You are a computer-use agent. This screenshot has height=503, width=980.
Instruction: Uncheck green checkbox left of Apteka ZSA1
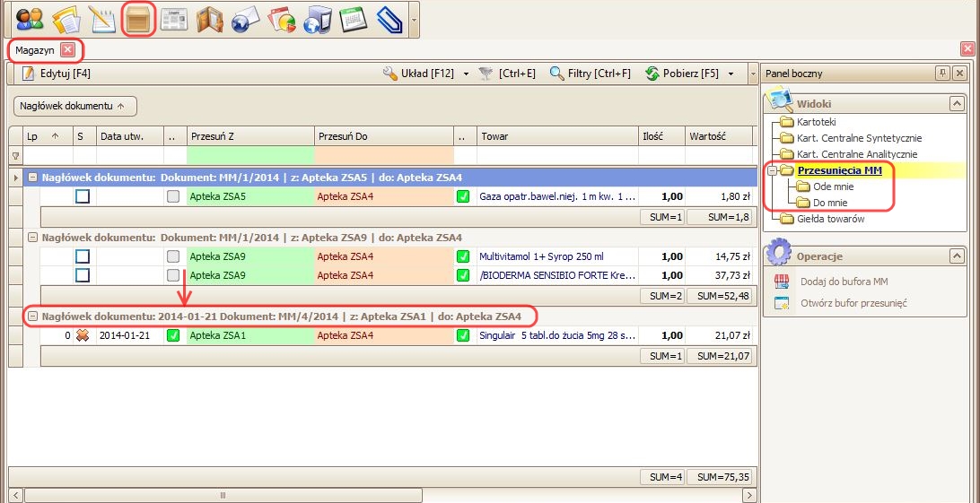(173, 335)
